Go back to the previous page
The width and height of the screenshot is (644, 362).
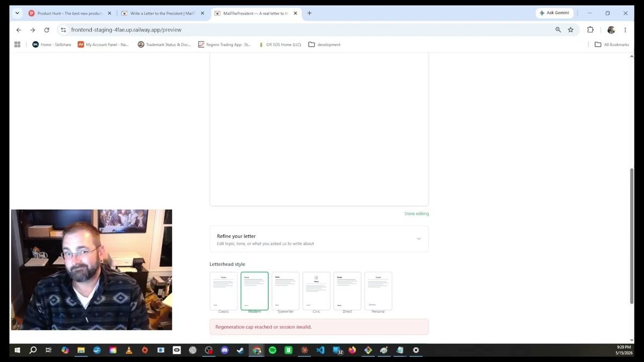(x=19, y=30)
